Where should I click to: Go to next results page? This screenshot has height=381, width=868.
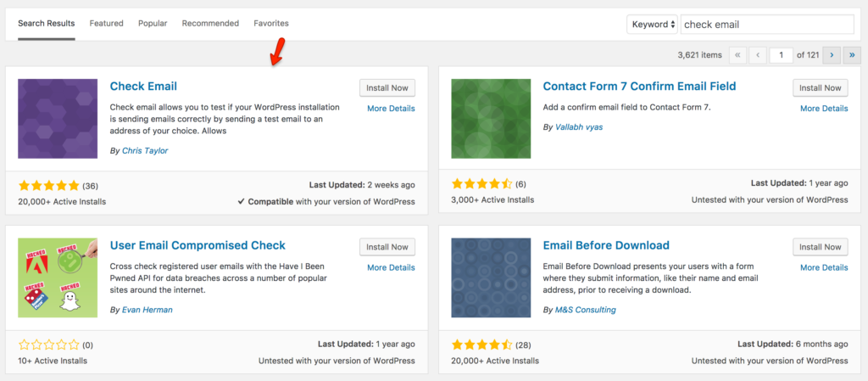pos(832,55)
